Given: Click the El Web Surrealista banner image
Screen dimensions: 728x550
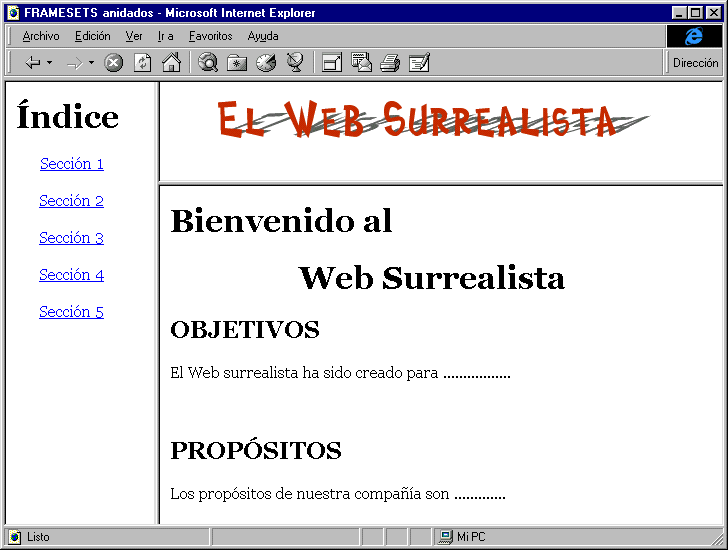Looking at the screenshot, I should click(433, 119).
